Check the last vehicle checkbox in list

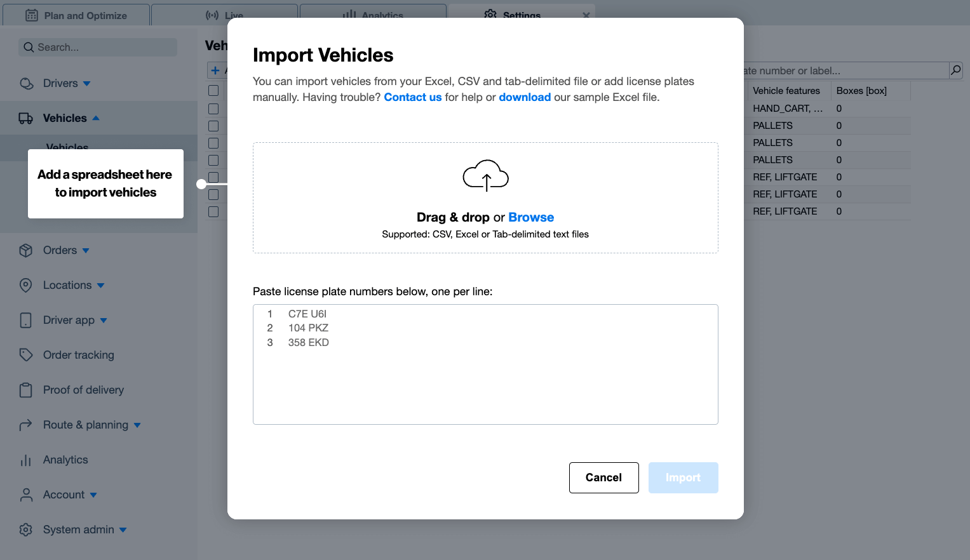click(x=213, y=211)
